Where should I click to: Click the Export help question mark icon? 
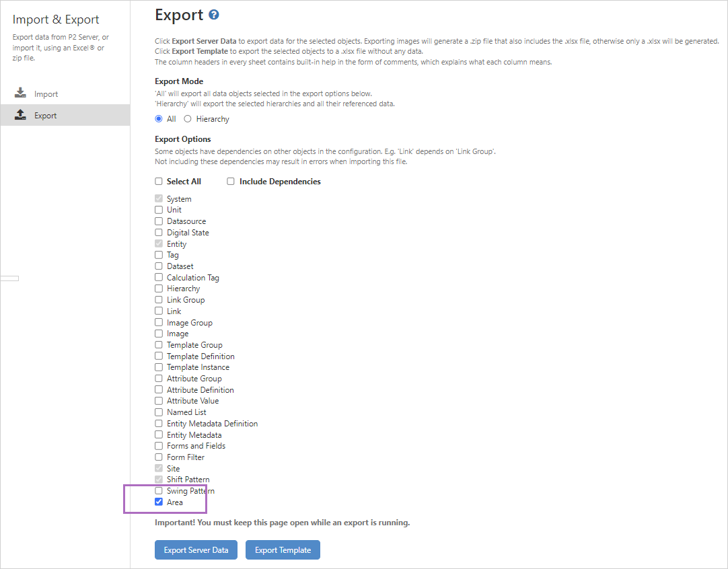click(x=214, y=15)
